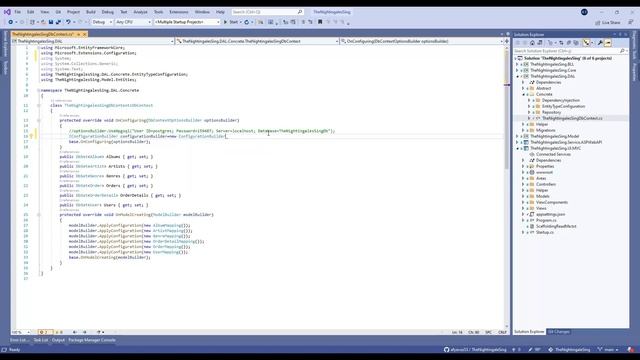640x360 pixels.
Task: Select TheNightingalesSingDbContext.cs in Solution Explorer
Action: point(572,118)
